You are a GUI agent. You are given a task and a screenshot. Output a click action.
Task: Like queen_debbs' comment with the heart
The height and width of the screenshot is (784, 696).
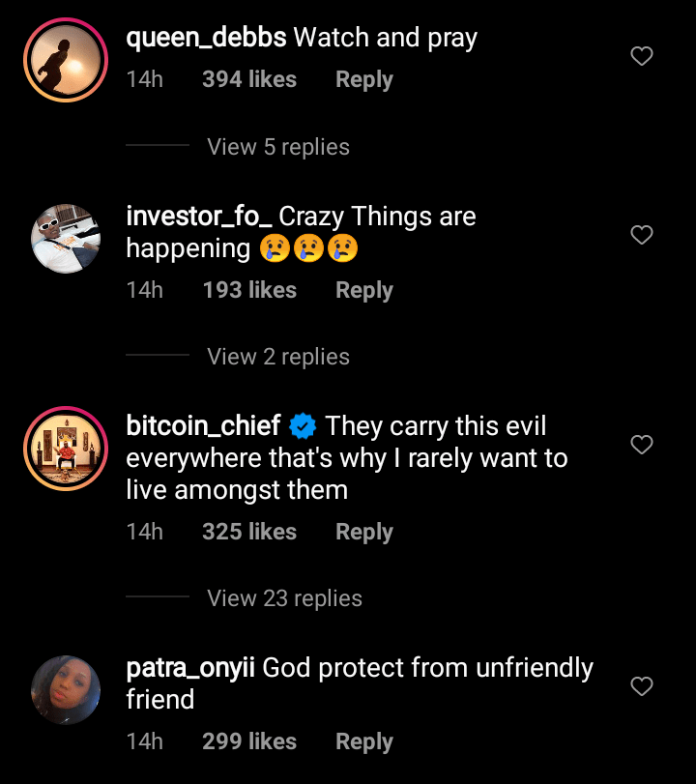tap(642, 56)
